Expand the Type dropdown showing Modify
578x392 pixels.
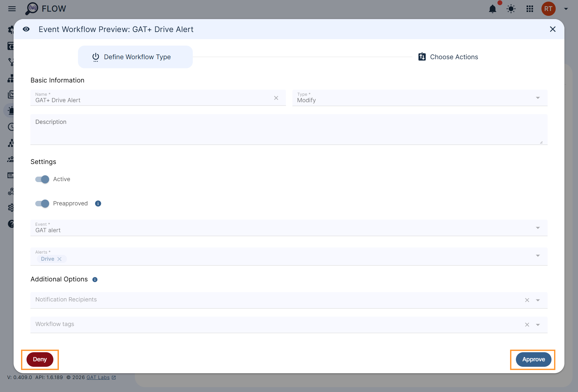point(538,98)
